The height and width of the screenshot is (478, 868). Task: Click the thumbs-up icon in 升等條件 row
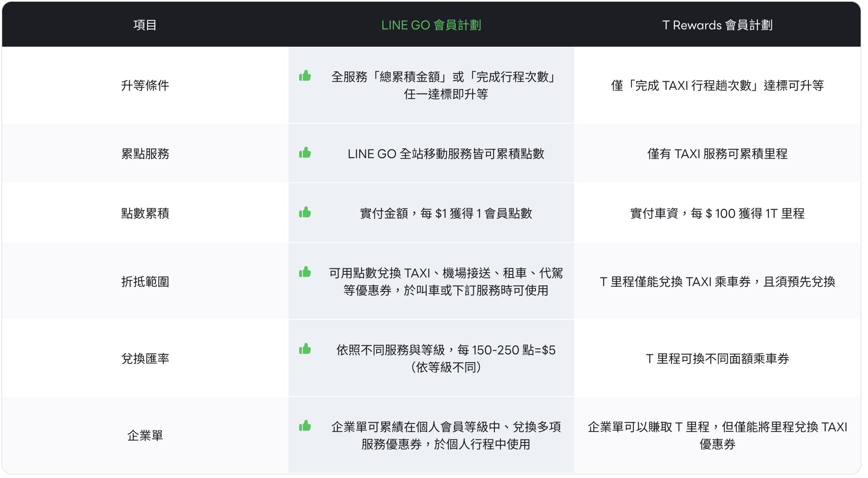coord(305,76)
